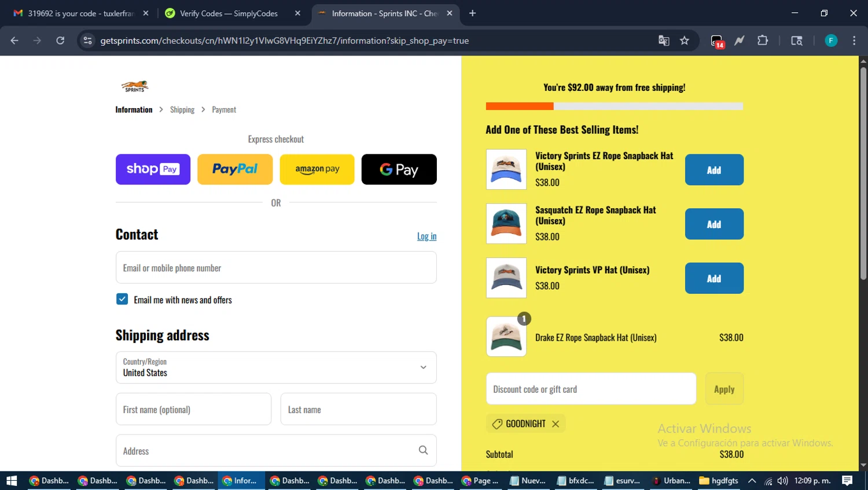868x490 pixels.
Task: Open the Country/Region dropdown
Action: pyautogui.click(x=276, y=367)
